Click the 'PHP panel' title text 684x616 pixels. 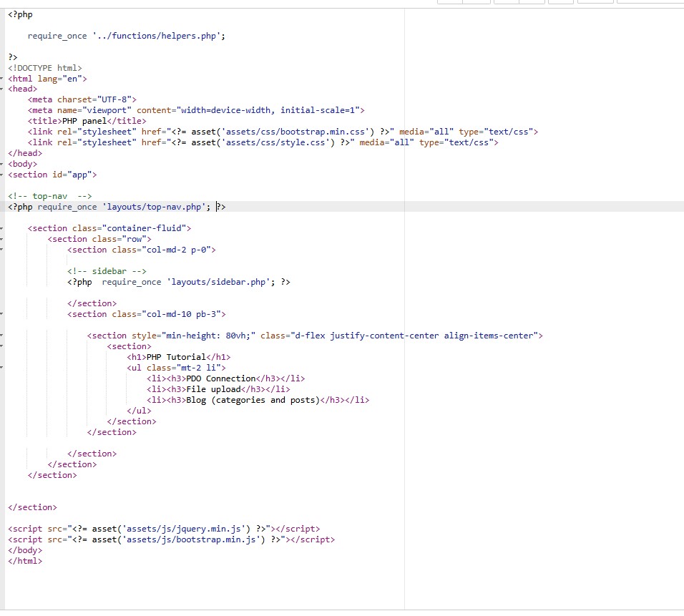84,122
